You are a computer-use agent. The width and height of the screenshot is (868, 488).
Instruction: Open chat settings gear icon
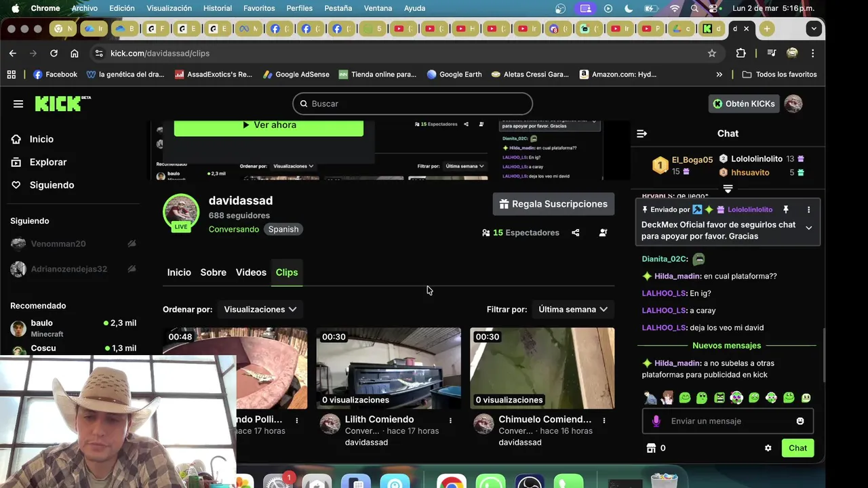pos(768,448)
